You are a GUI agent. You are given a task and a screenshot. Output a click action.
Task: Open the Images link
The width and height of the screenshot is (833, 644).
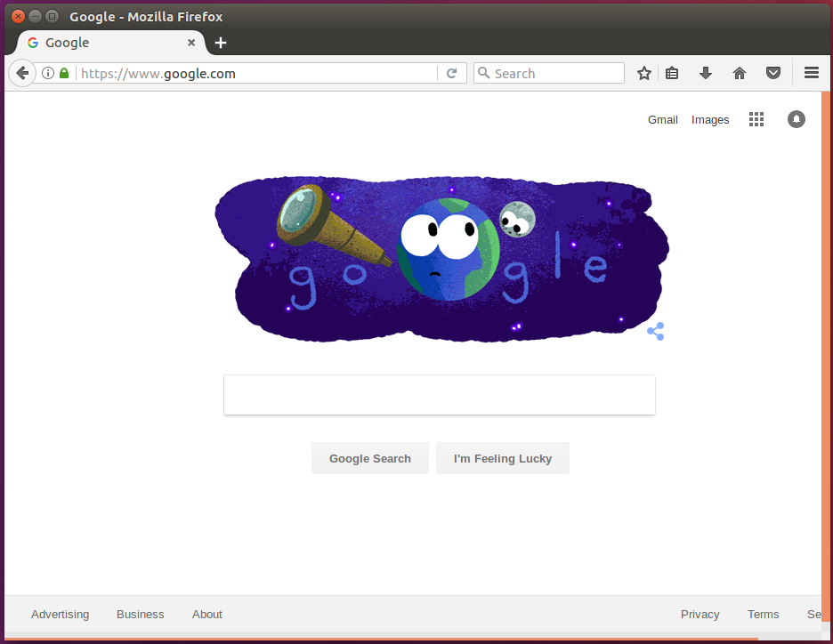pos(710,120)
